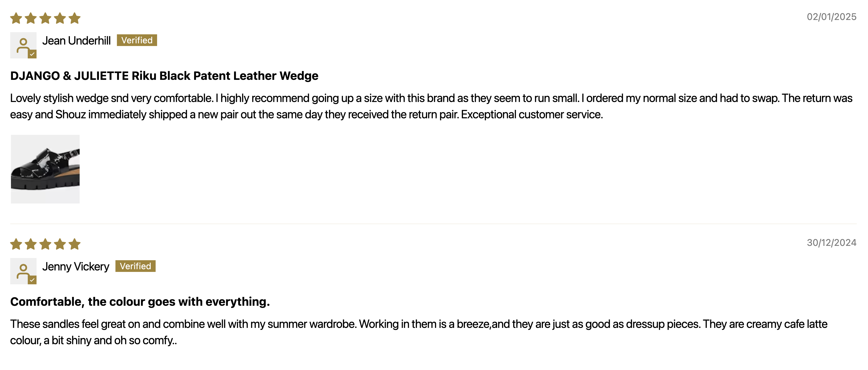Image resolution: width=868 pixels, height=370 pixels.
Task: Click fifth star of Jean Underhill's rating
Action: 75,18
